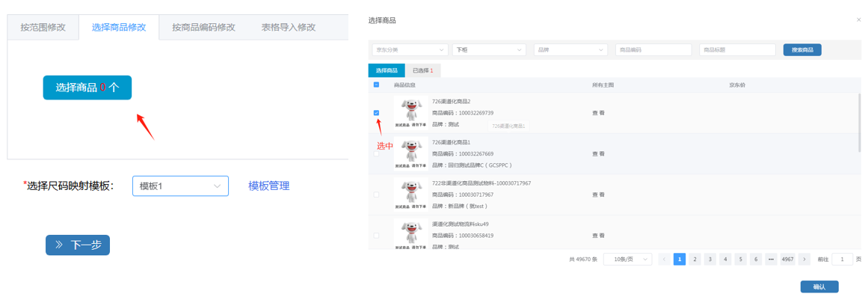
Task: Expand the 下柜 status dropdown
Action: 489,50
